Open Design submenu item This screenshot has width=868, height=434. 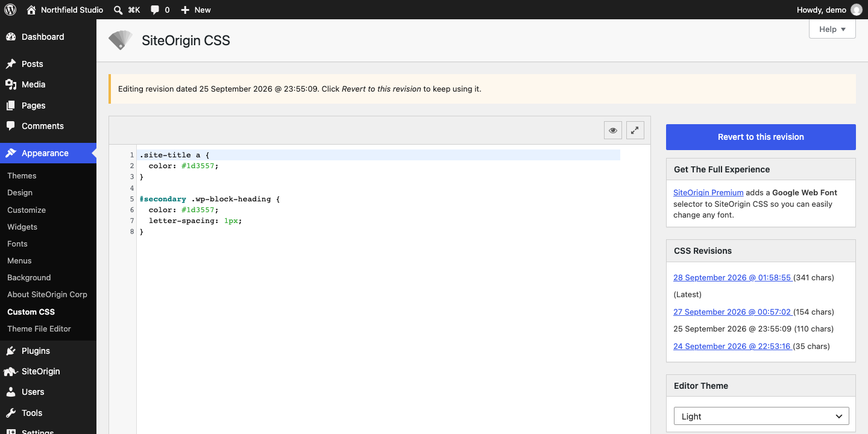pyautogui.click(x=20, y=192)
